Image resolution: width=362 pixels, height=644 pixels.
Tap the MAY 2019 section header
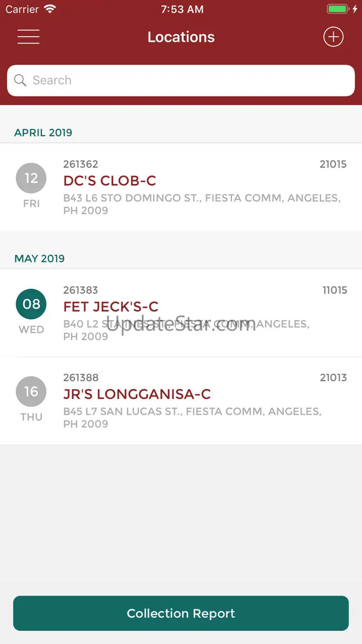39,259
